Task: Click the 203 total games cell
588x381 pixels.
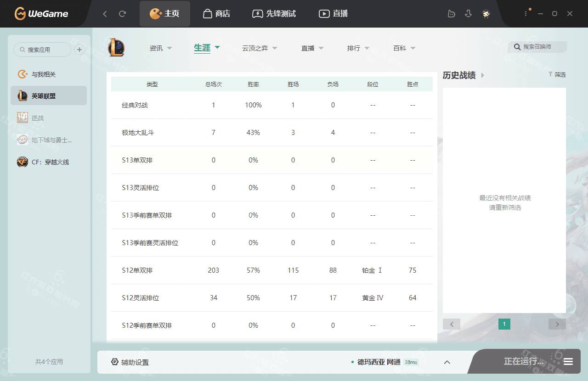Action: tap(214, 270)
